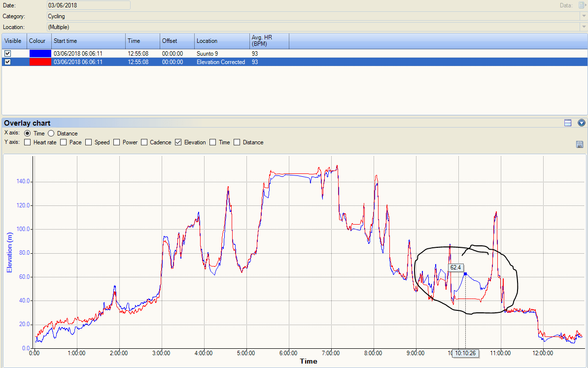Click the save chart icon
The image size is (588, 368).
(x=580, y=144)
